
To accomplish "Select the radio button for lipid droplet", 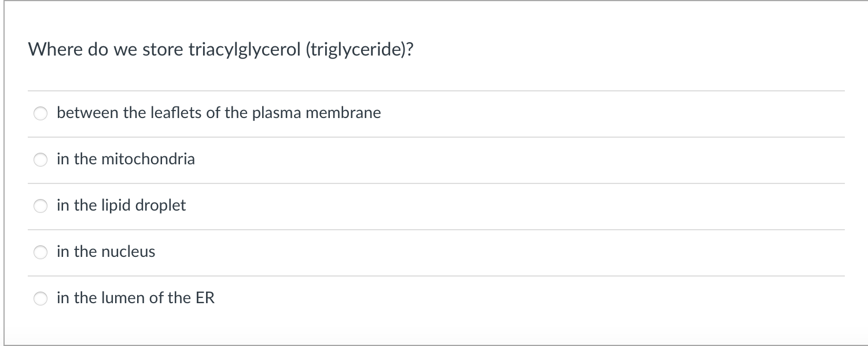I will [x=41, y=205].
